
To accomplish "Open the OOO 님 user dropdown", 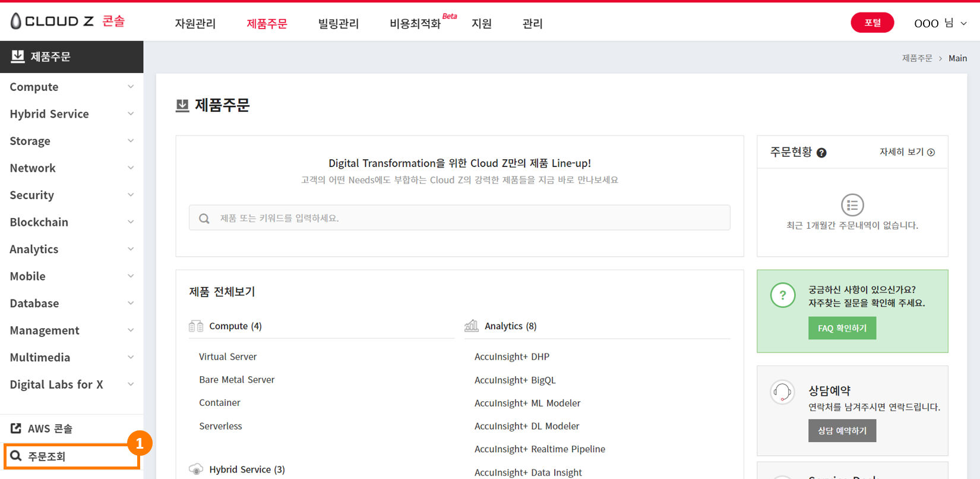I will pyautogui.click(x=941, y=23).
